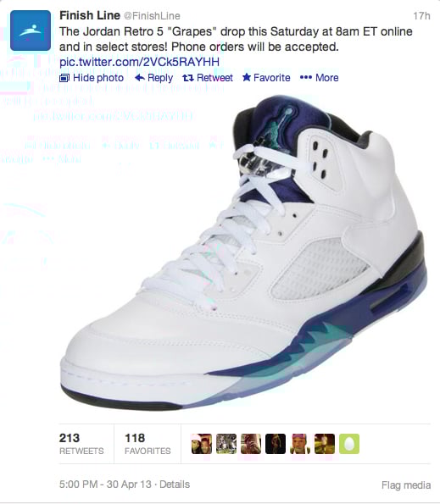Open the pic.twitter.com/2VCk5RAYHH link
The height and width of the screenshot is (504, 440).
coord(139,62)
